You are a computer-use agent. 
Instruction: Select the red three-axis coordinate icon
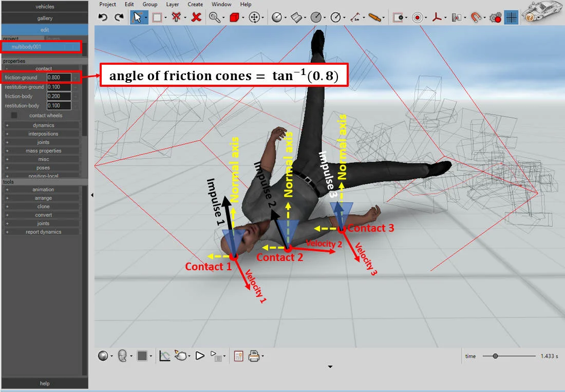pos(437,17)
